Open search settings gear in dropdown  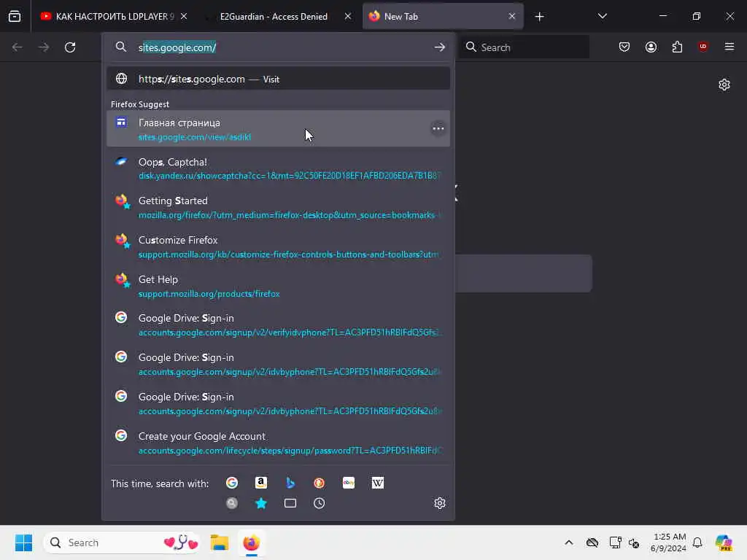tap(440, 503)
